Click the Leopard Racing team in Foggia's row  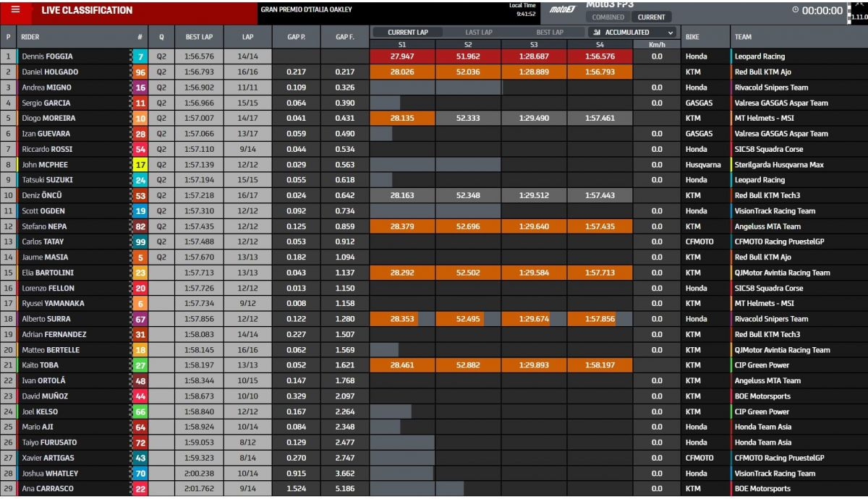pyautogui.click(x=759, y=56)
